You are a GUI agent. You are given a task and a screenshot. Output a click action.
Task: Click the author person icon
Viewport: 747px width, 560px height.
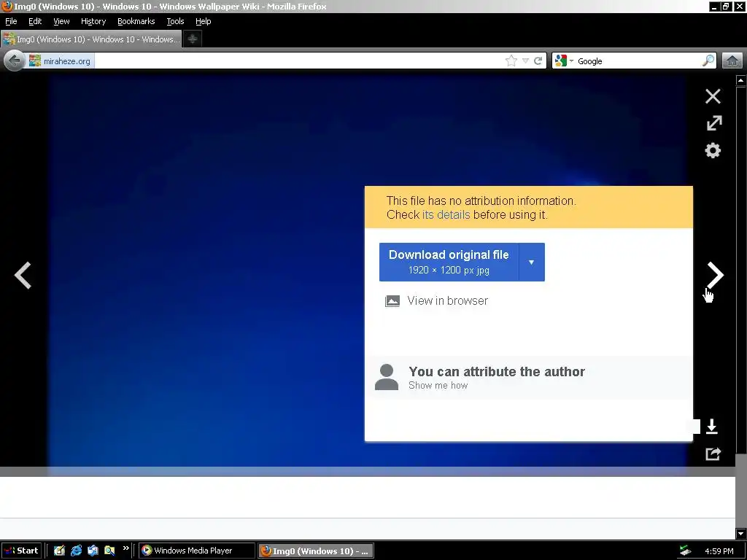pos(387,377)
